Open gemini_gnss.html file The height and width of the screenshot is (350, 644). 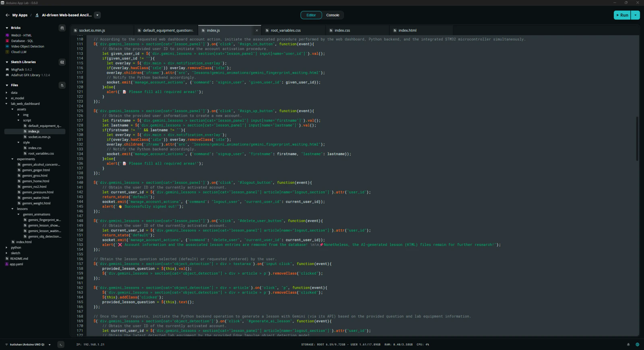point(35,176)
